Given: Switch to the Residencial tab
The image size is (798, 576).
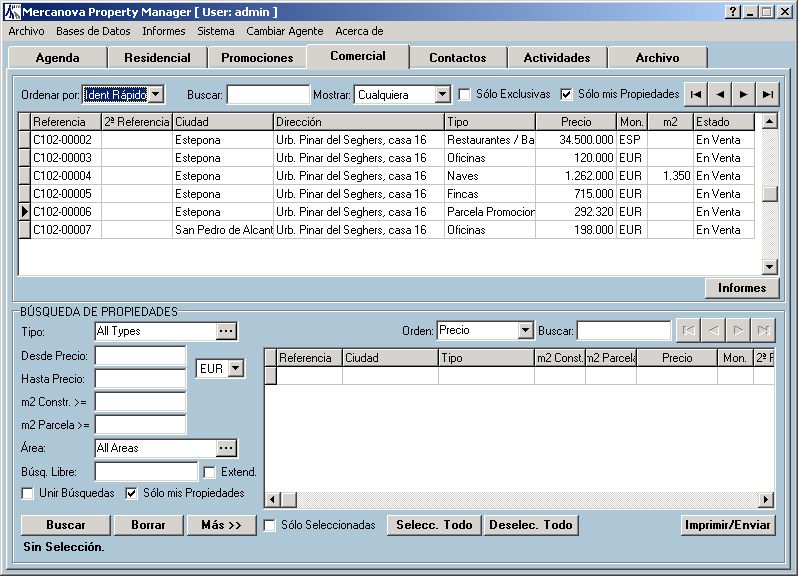Looking at the screenshot, I should [x=157, y=57].
